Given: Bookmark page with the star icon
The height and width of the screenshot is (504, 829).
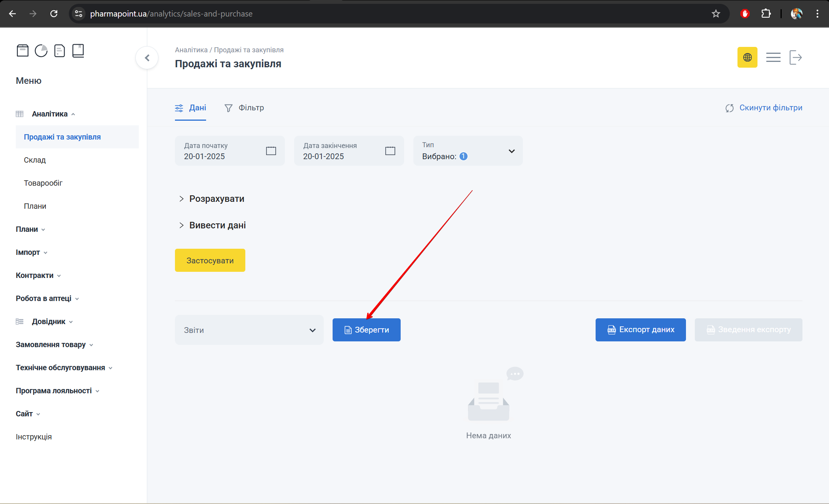Looking at the screenshot, I should (716, 14).
